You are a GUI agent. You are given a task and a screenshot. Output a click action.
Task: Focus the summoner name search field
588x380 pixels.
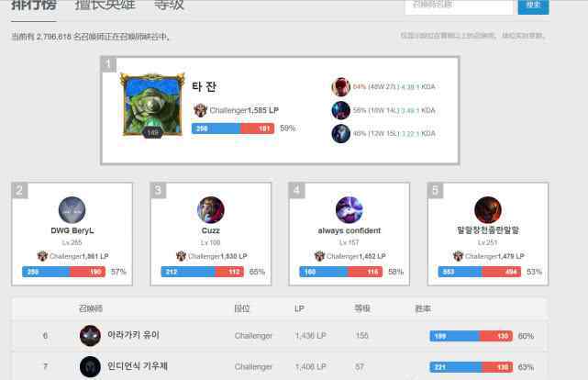(x=459, y=6)
